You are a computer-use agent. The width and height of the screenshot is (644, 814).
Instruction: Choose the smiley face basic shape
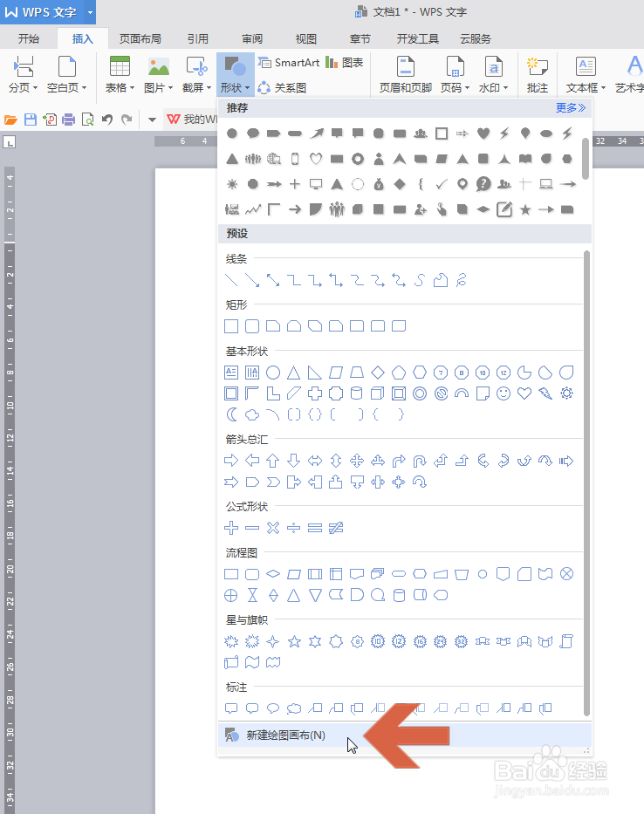504,393
